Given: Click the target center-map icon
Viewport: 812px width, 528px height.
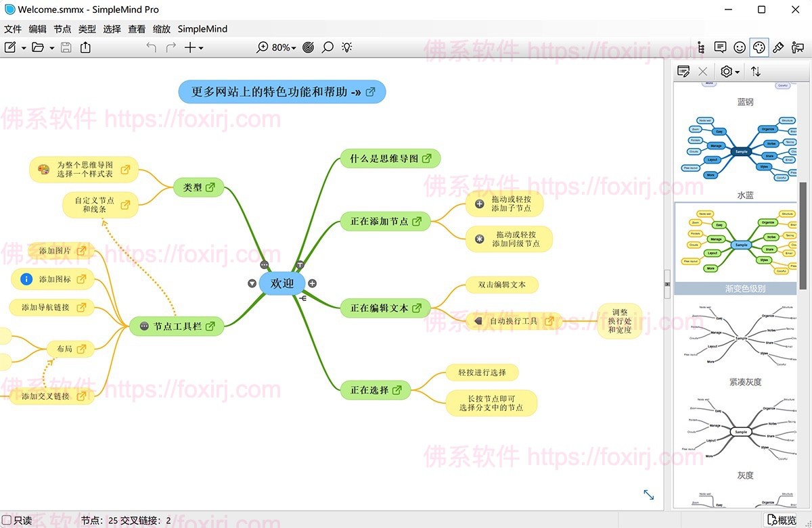Looking at the screenshot, I should pos(308,47).
